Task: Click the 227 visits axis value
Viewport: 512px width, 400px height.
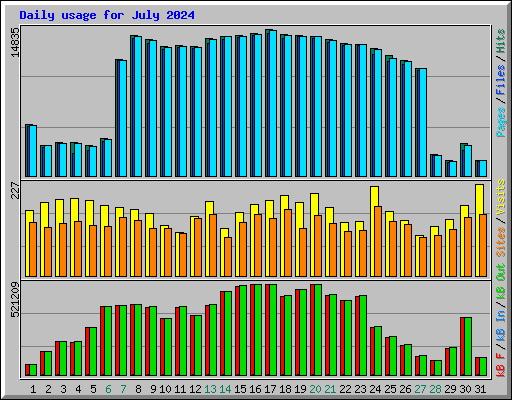Action: click(15, 190)
